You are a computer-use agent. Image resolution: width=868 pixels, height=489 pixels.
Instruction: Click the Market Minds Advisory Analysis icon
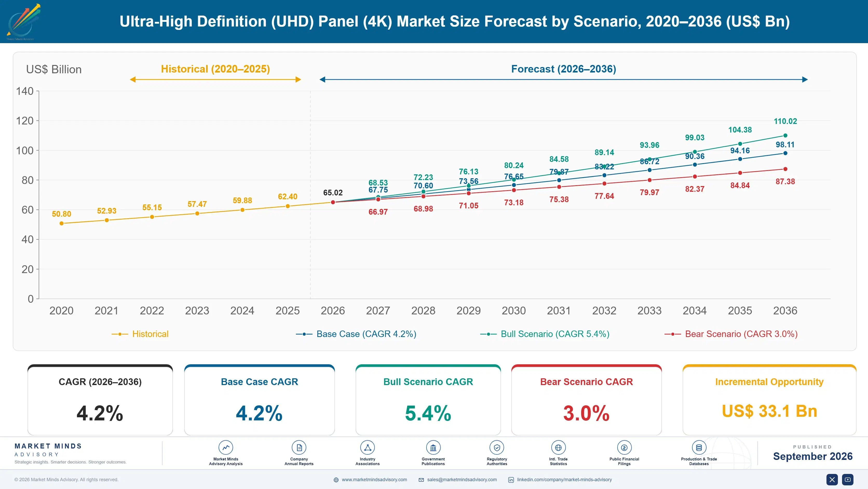pos(226,447)
